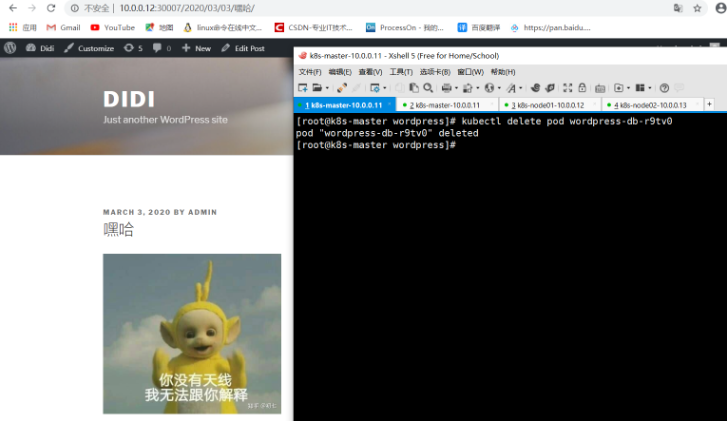The width and height of the screenshot is (727, 421).
Task: Click the comments bubble showing 0
Action: [162, 48]
